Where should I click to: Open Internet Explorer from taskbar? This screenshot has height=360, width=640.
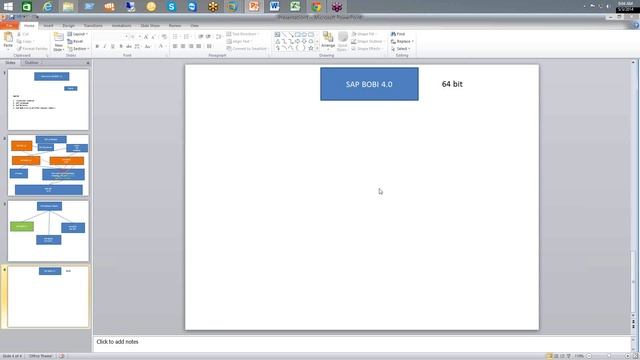coord(48,6)
